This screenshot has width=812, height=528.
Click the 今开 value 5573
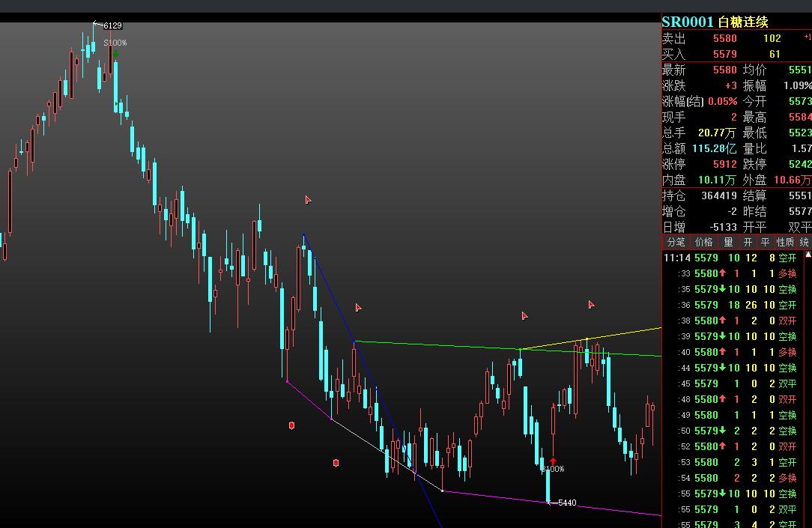[800, 101]
